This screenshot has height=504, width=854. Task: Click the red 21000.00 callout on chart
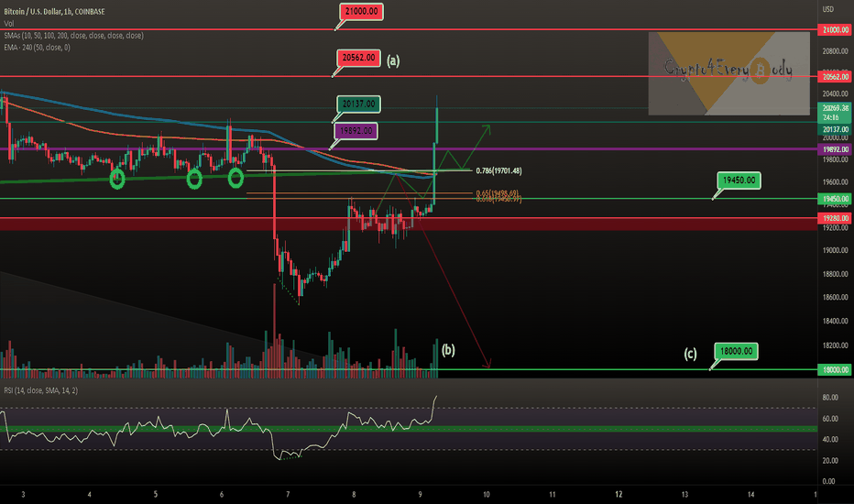pyautogui.click(x=361, y=11)
